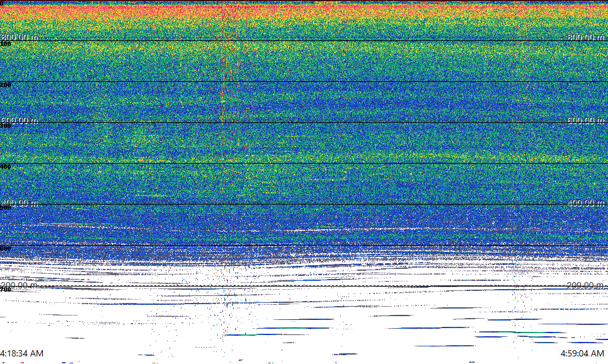Click the 800.00 m label above the 100 mark
Viewport: 608px width, 364px height.
[x=20, y=37]
